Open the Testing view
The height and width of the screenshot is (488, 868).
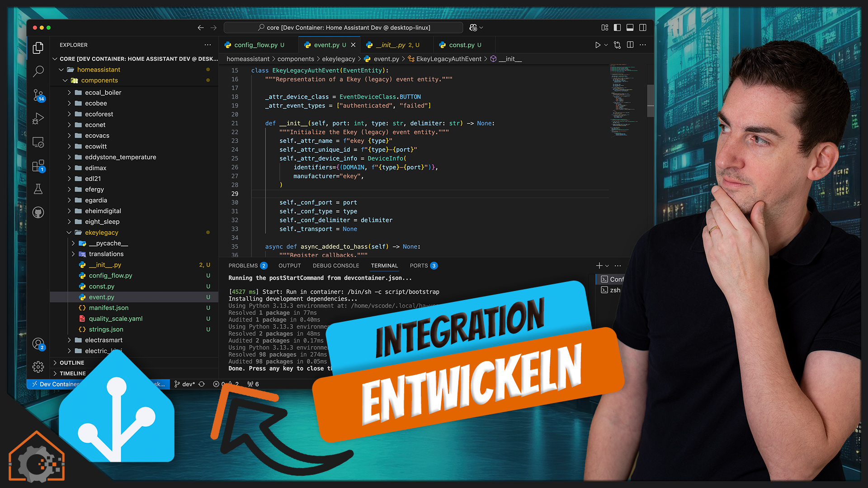(x=38, y=189)
